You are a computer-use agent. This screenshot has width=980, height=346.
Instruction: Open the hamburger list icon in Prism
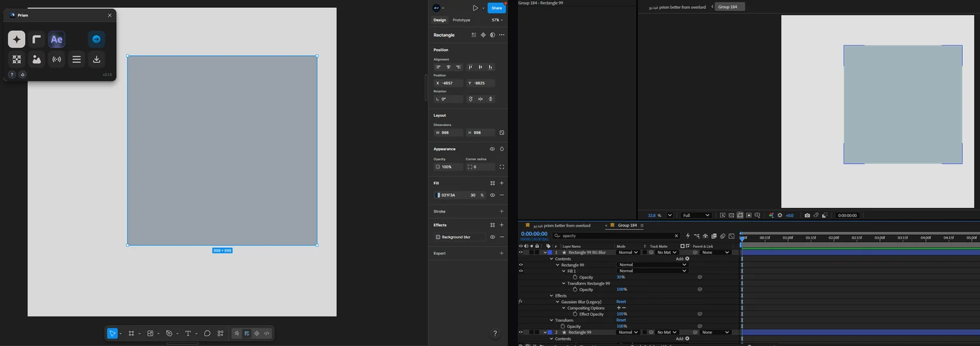(77, 59)
